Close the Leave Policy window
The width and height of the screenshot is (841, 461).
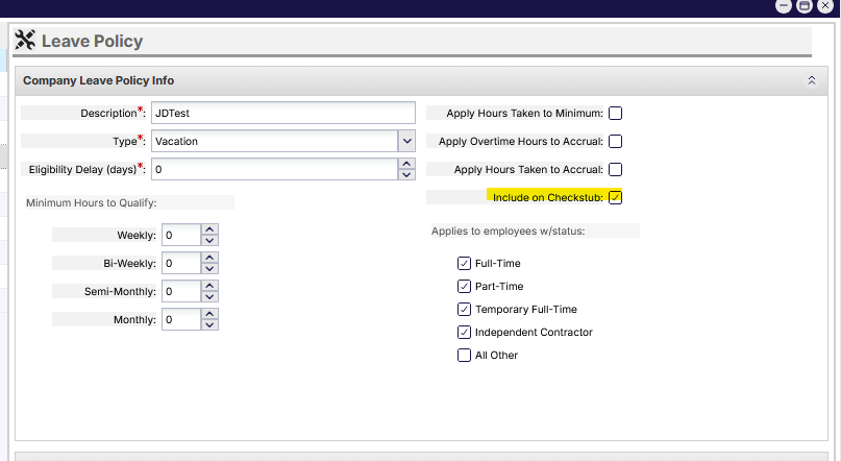click(x=825, y=6)
